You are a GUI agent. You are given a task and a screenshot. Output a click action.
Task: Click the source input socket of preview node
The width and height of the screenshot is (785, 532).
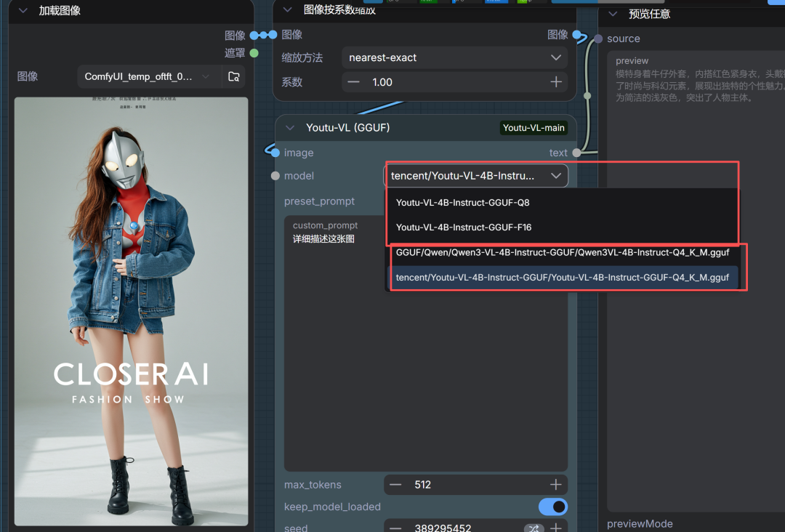coord(598,39)
